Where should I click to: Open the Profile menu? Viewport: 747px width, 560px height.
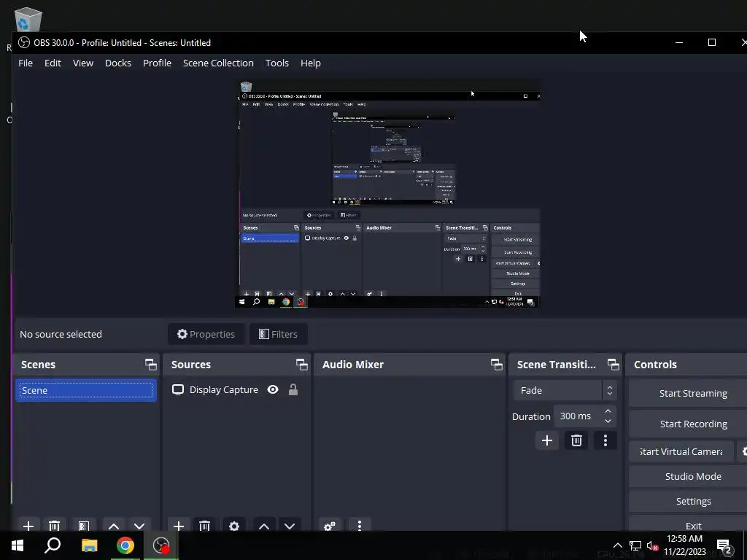click(158, 63)
